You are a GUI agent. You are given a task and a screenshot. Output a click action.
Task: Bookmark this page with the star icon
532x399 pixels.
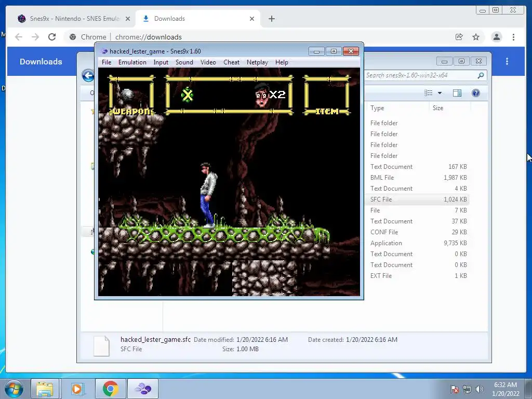[x=476, y=37]
